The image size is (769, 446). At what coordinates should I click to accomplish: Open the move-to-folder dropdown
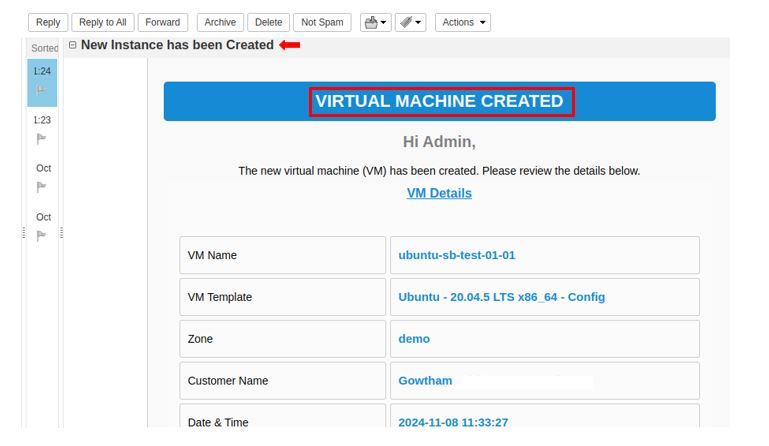(376, 22)
